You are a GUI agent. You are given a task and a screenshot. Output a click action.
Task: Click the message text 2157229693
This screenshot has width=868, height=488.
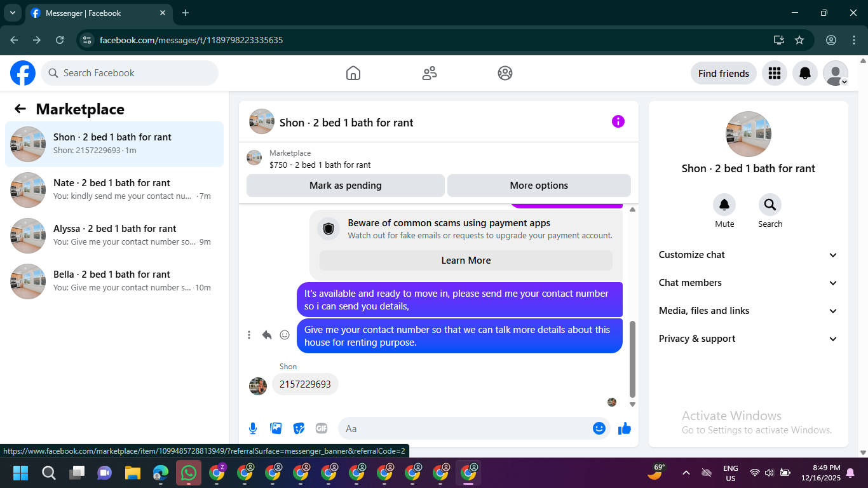coord(306,384)
